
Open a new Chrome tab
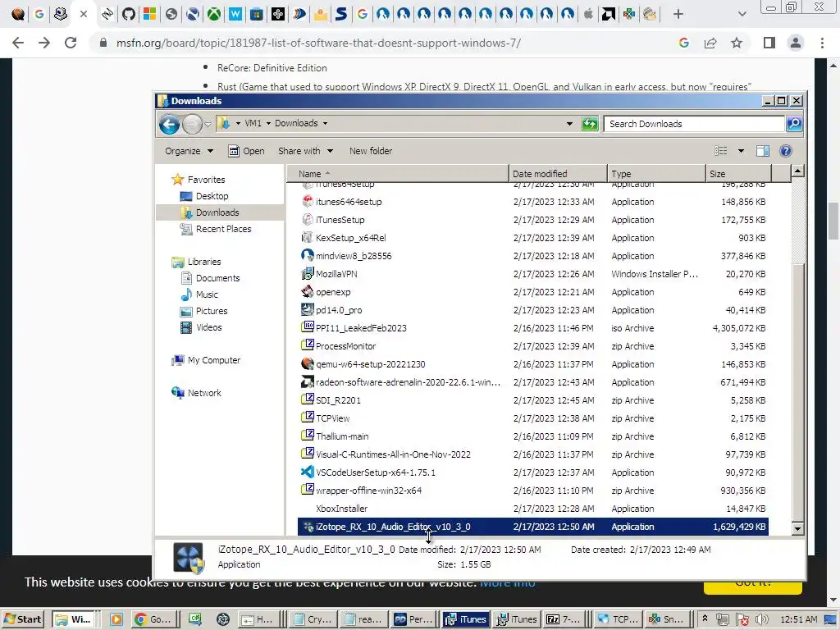point(678,15)
